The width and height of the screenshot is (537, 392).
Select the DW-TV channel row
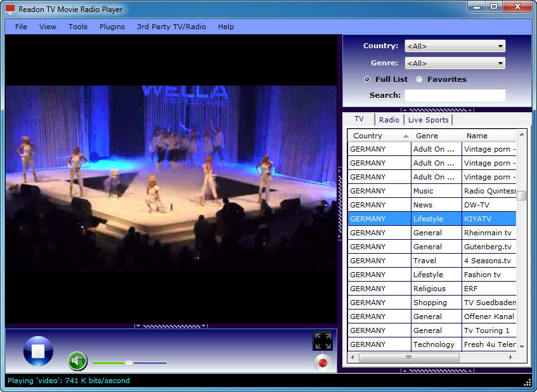tap(432, 205)
